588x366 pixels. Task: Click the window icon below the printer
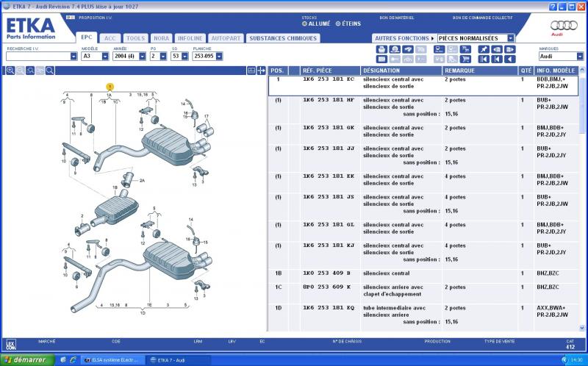pos(381,60)
